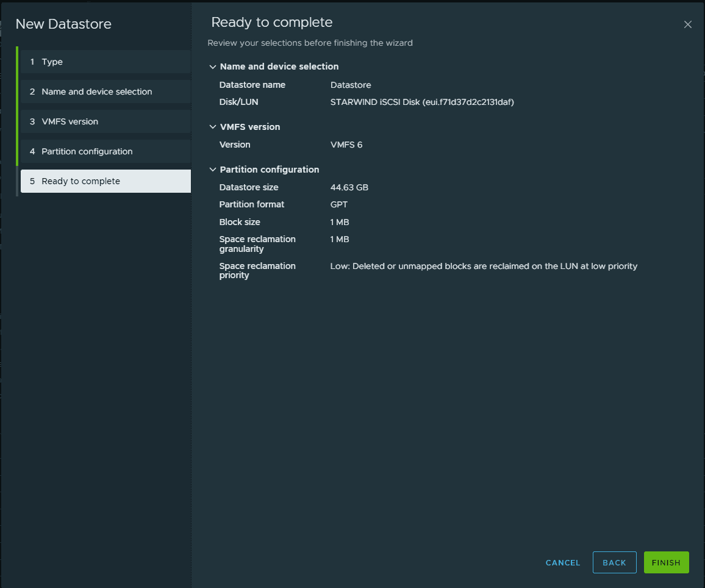The width and height of the screenshot is (705, 588).
Task: Collapse the Partition configuration section chevron
Action: 213,170
